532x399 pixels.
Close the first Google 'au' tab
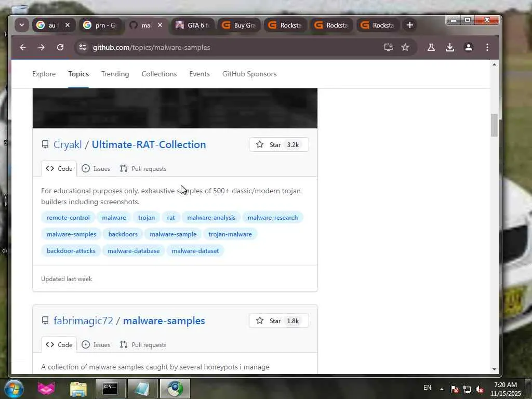pyautogui.click(x=68, y=25)
